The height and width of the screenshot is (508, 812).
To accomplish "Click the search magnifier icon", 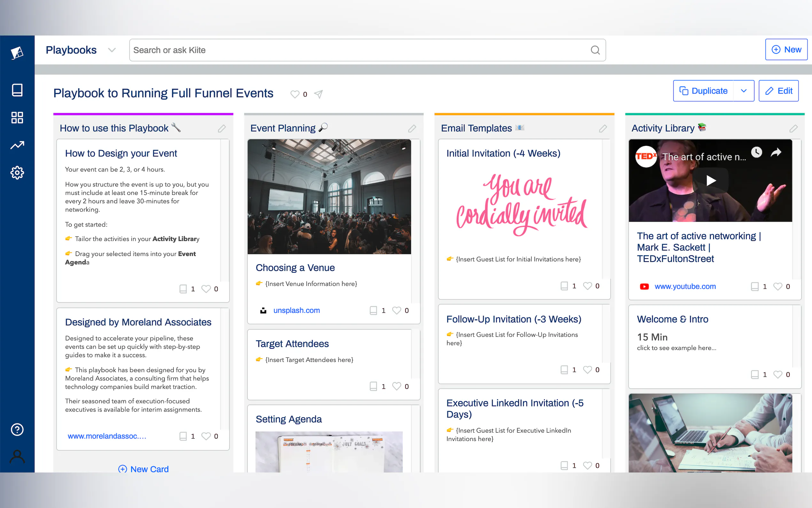I will [595, 50].
